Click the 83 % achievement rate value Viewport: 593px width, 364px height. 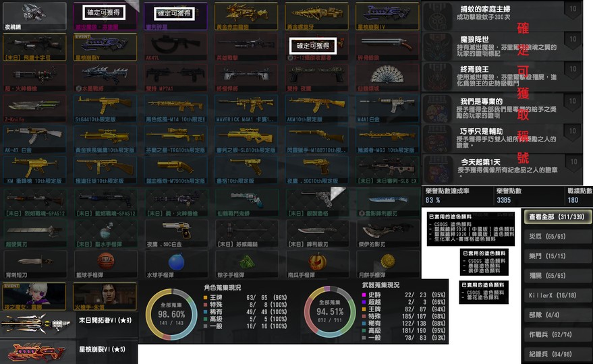[x=432, y=200]
